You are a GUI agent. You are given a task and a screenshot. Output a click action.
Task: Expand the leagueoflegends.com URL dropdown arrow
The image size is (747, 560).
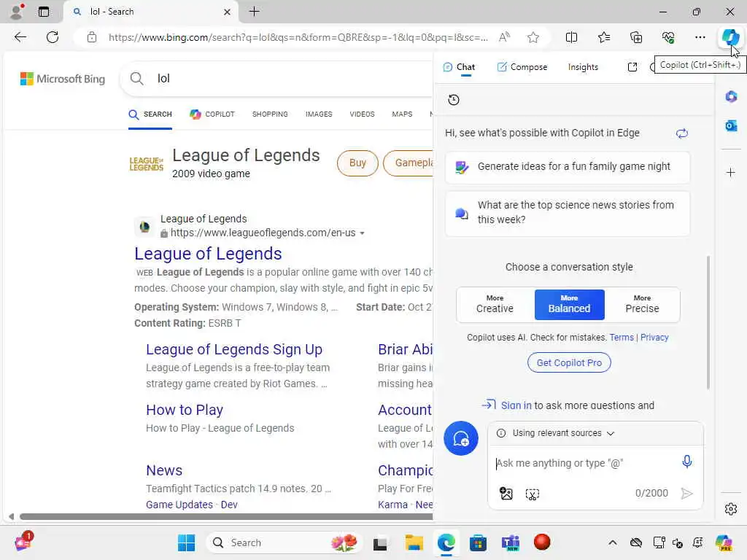362,233
